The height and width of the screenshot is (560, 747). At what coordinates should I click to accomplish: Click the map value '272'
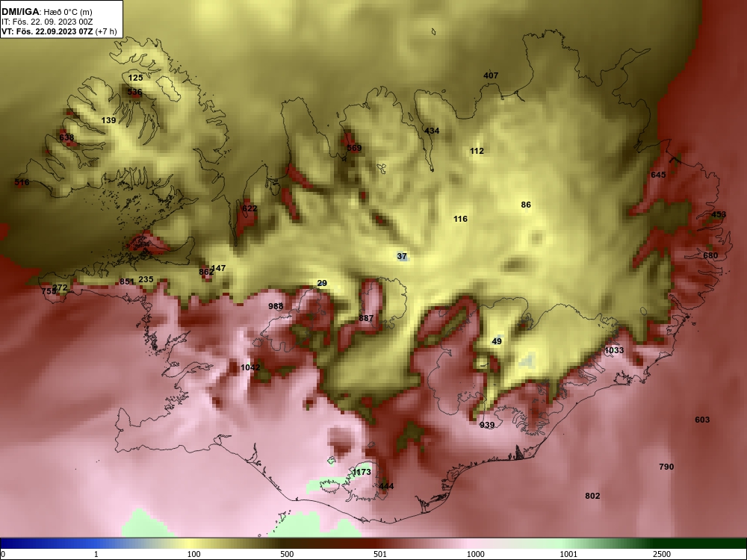point(60,287)
